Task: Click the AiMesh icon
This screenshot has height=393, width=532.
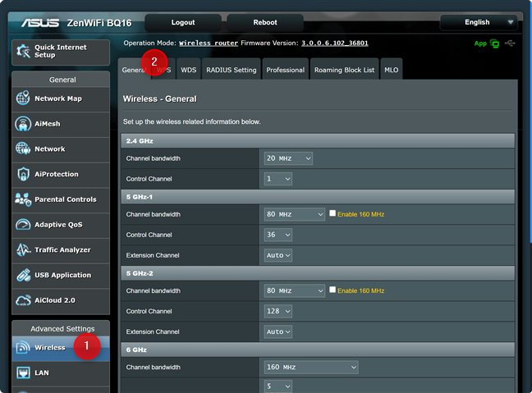Action: click(x=23, y=124)
